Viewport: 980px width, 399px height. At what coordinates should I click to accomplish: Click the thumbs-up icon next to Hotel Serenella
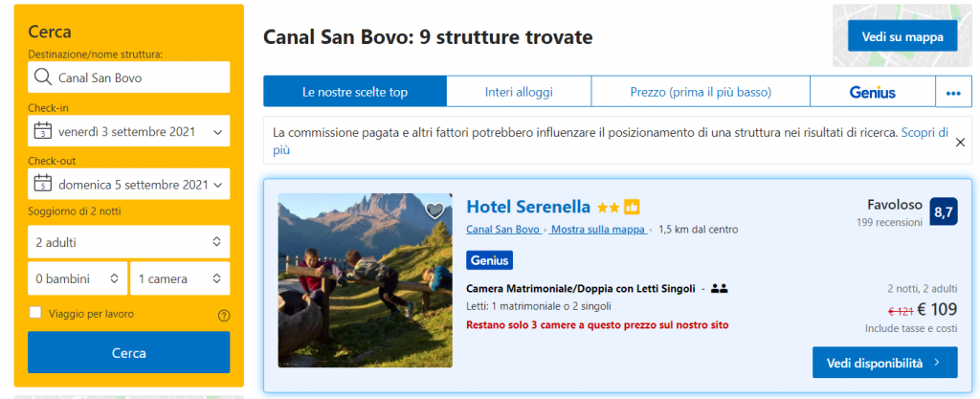(632, 207)
